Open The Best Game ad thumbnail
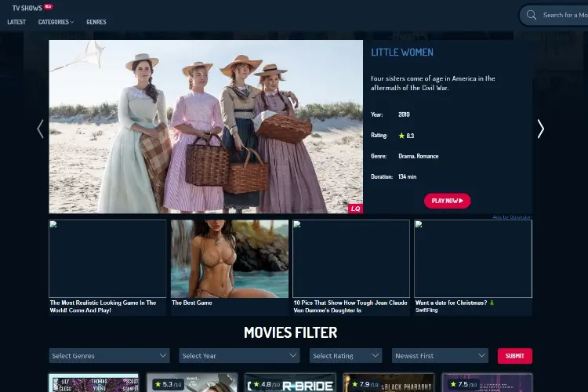Viewport: 588px width, 392px height. [x=230, y=259]
